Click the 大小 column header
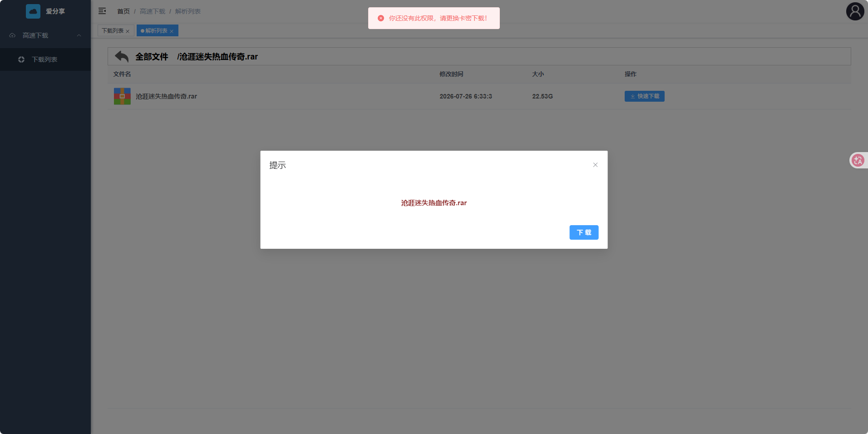This screenshot has height=434, width=868. point(538,74)
